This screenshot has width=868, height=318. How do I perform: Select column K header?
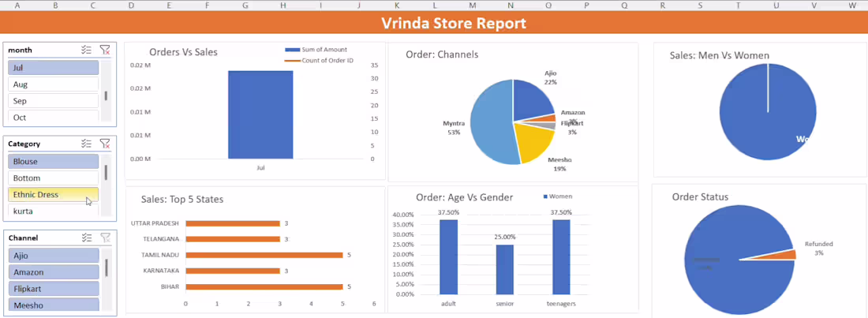click(396, 5)
